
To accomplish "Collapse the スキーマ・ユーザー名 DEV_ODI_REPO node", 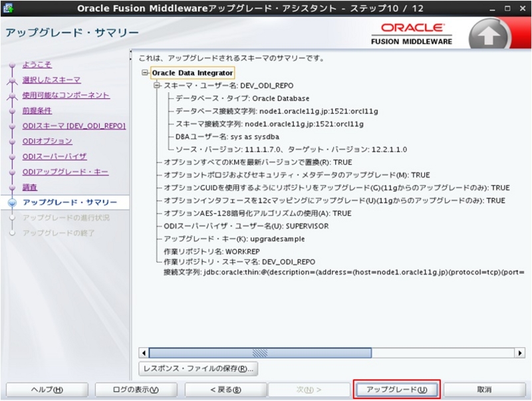I will pyautogui.click(x=157, y=86).
